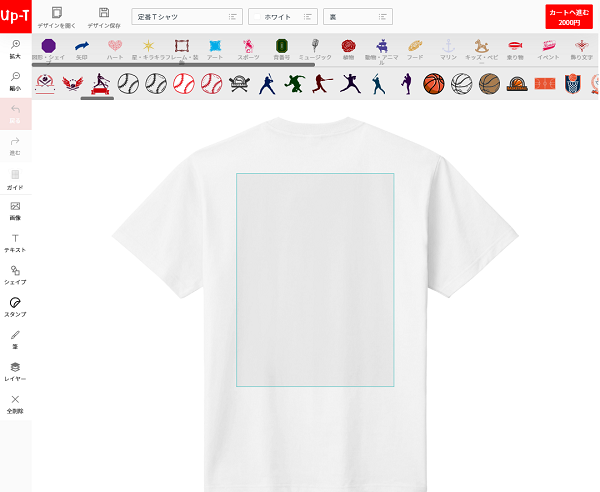
Task: Add the red winged baseball stamp
Action: 72,84
